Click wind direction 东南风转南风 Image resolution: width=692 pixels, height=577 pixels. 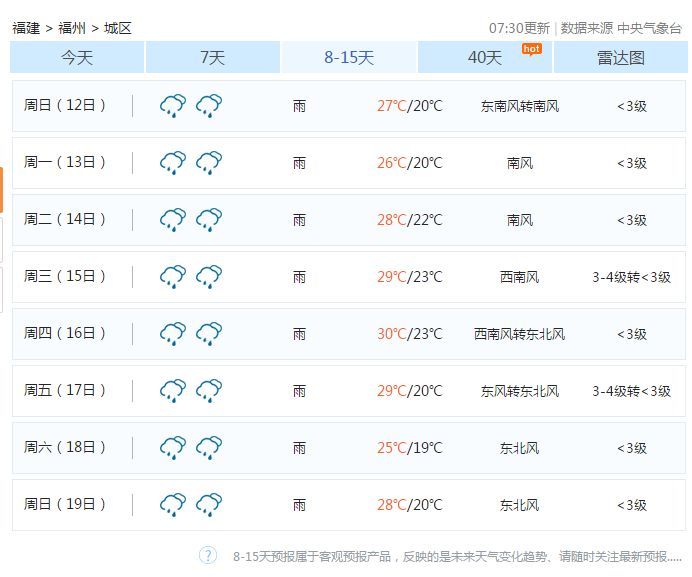point(520,106)
